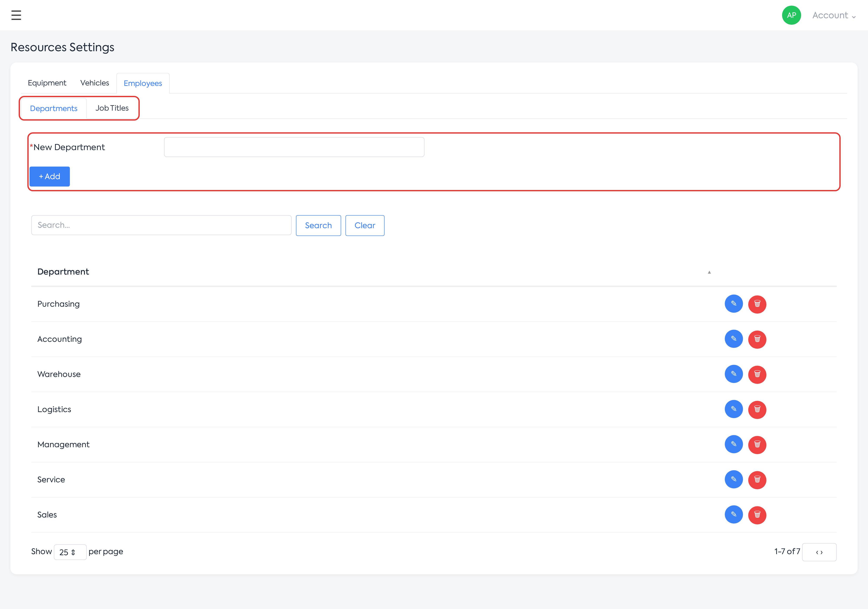Open the hamburger navigation menu
Image resolution: width=868 pixels, height=609 pixels.
coord(16,15)
